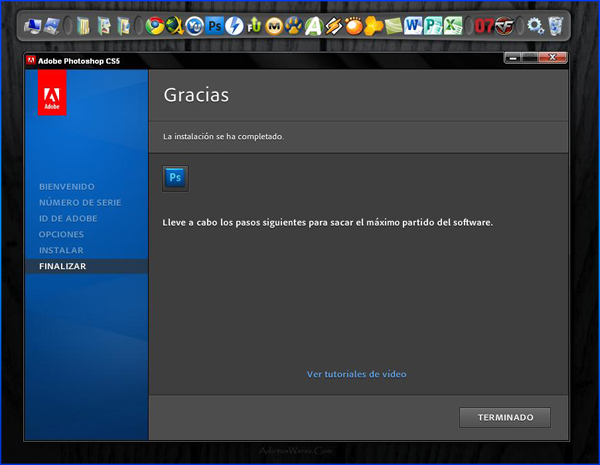Launch the yellow hexagons dock icon
The width and height of the screenshot is (600, 465).
(373, 26)
